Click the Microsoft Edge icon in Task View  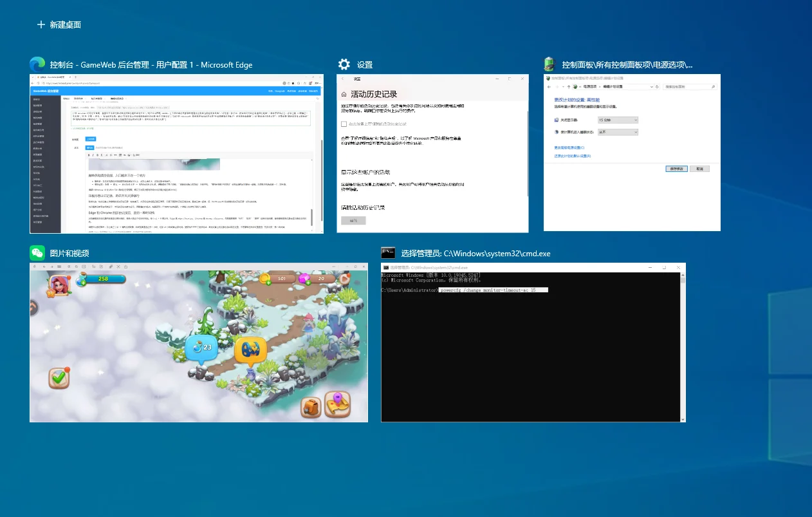click(37, 64)
